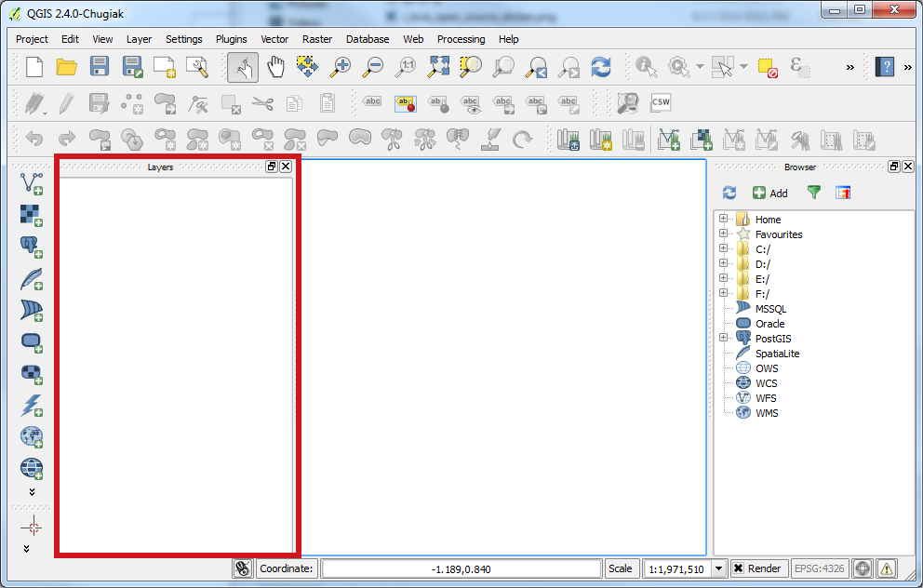Click the Add button in Browser panel

(769, 193)
